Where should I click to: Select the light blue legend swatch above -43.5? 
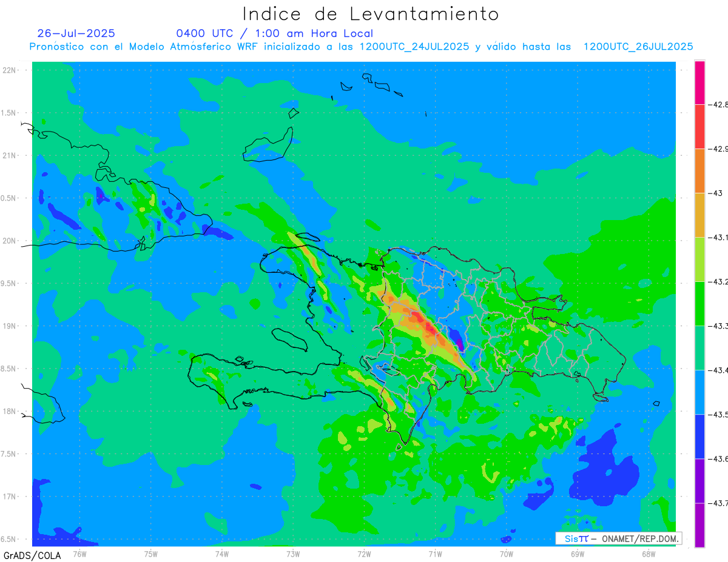(699, 392)
